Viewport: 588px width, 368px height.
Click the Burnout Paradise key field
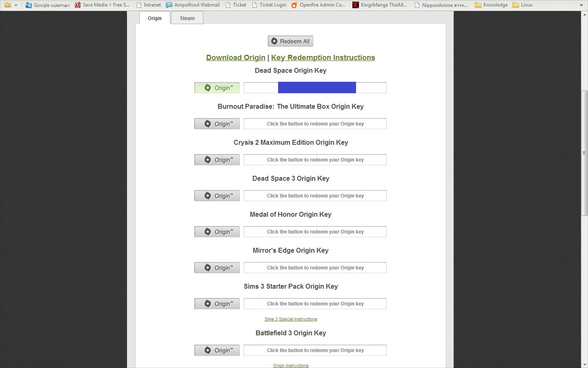(315, 124)
